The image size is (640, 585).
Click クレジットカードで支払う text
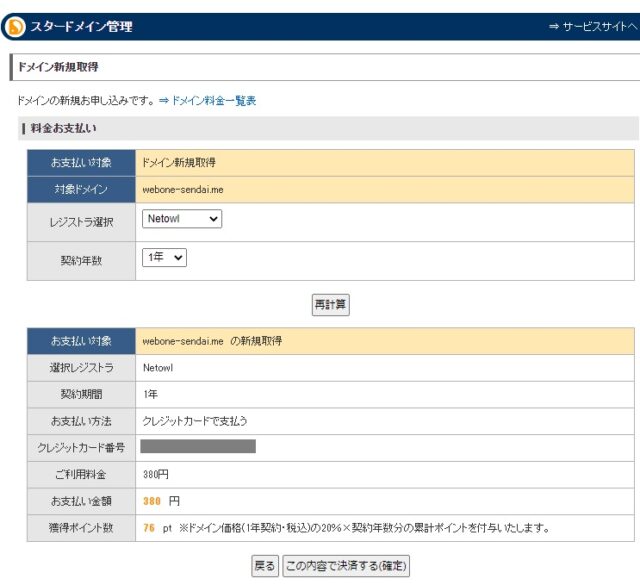pyautogui.click(x=195, y=421)
